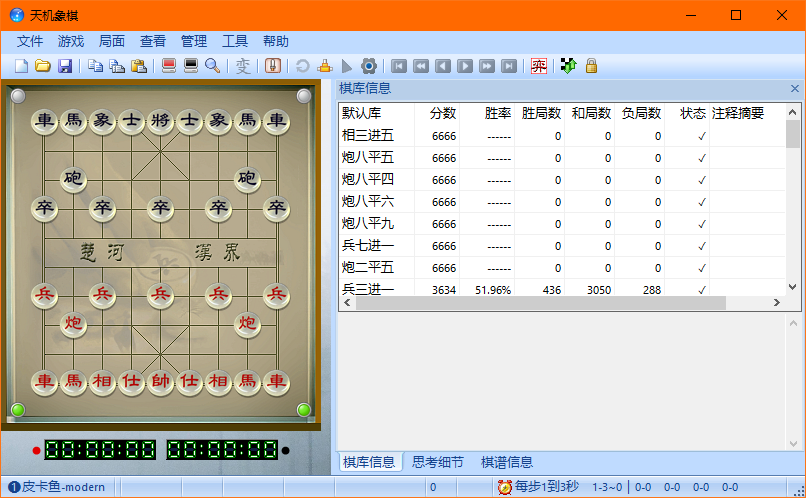Open engine settings gear icon
This screenshot has height=498, width=806.
[369, 66]
